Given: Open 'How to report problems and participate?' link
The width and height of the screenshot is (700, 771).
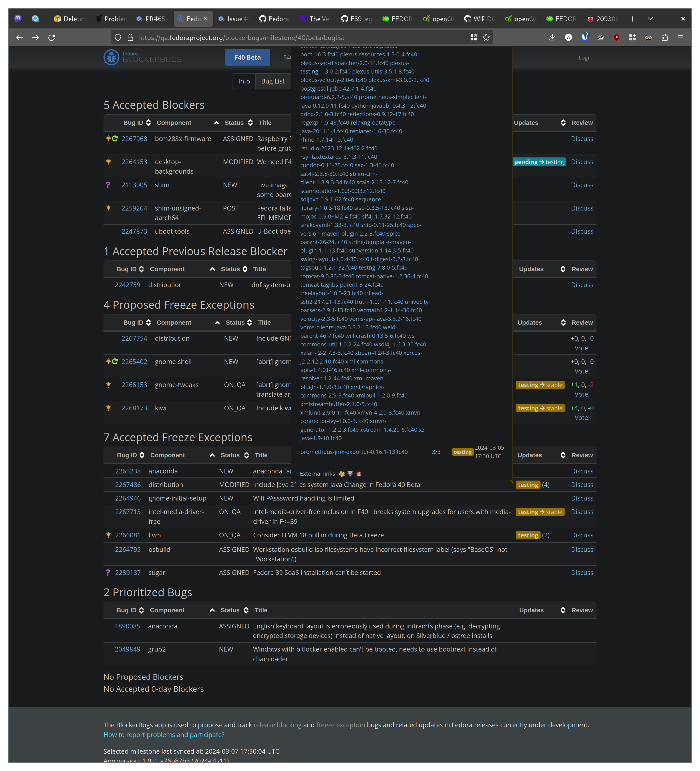Looking at the screenshot, I should click(164, 735).
